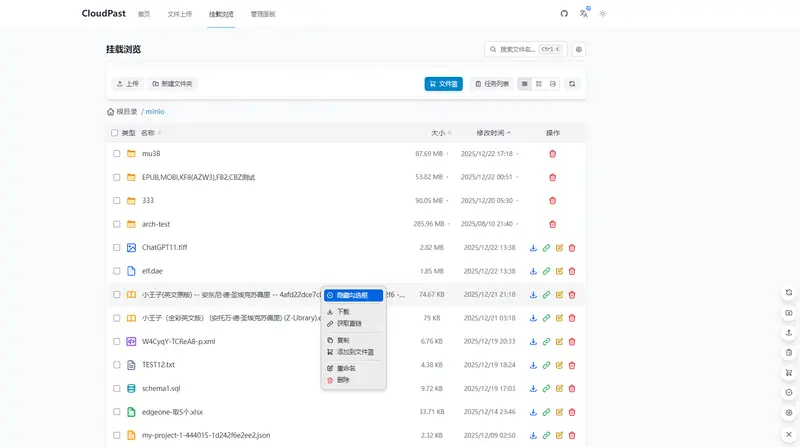
Task: Delete the mu38 folder via trash icon
Action: pyautogui.click(x=552, y=153)
